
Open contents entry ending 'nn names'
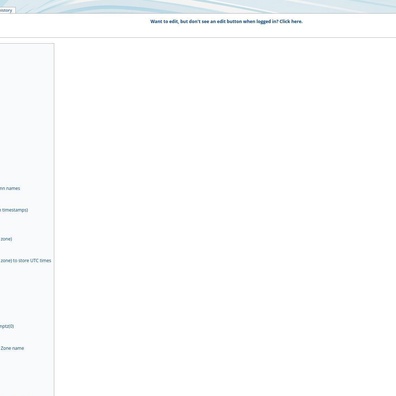coord(10,188)
